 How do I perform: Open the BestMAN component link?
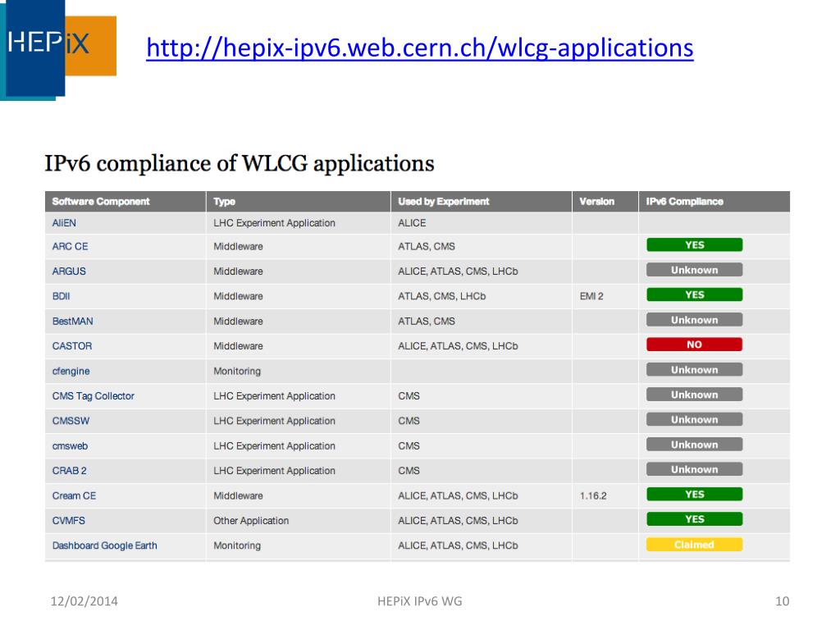pos(73,322)
